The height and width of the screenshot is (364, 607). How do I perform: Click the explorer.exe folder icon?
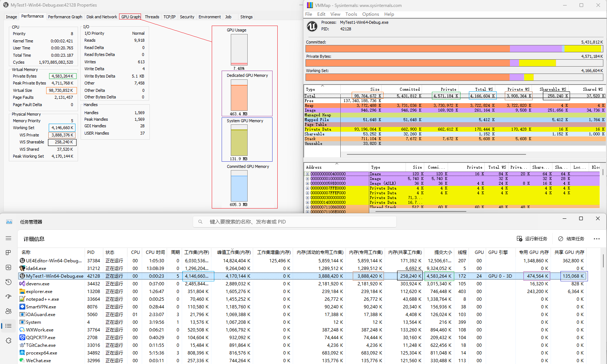click(x=22, y=291)
